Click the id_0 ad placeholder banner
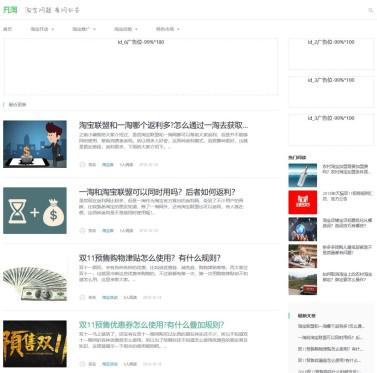The height and width of the screenshot is (373, 377). (141, 67)
